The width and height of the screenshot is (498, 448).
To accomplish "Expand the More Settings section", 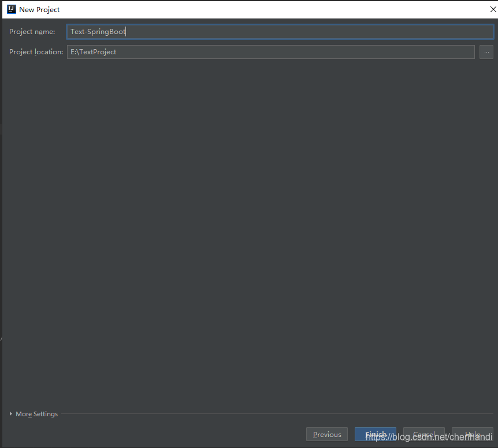I will 34,414.
